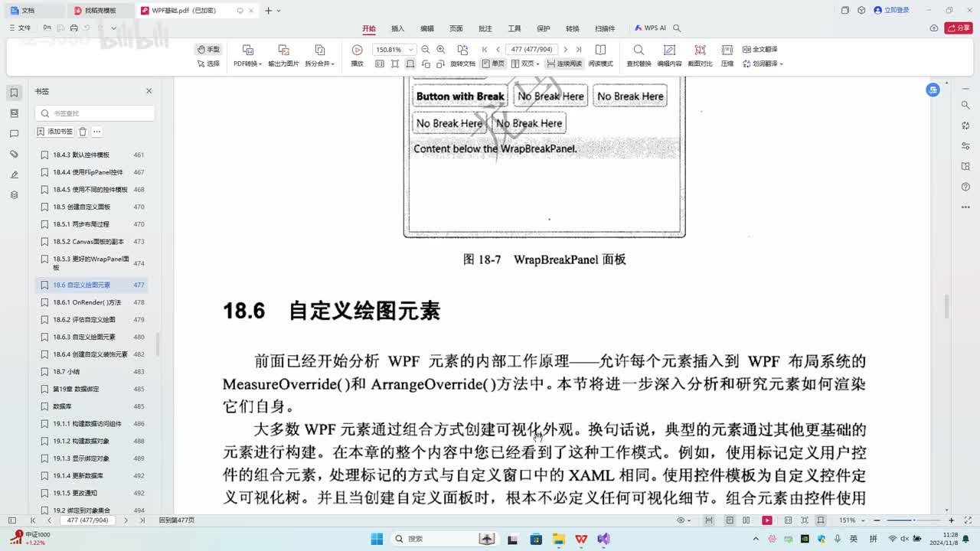
Task: Click 编辑内容 edit content
Action: 669,56
